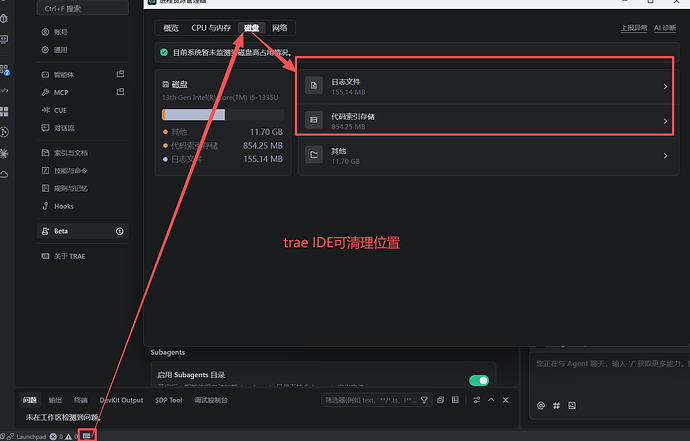Maximize the bottom panel with up chevron

(491, 400)
